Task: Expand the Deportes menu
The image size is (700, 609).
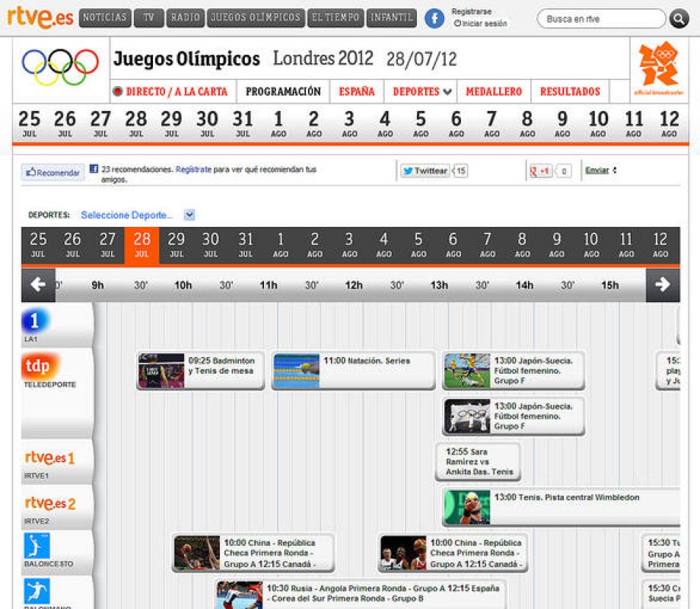Action: point(422,91)
